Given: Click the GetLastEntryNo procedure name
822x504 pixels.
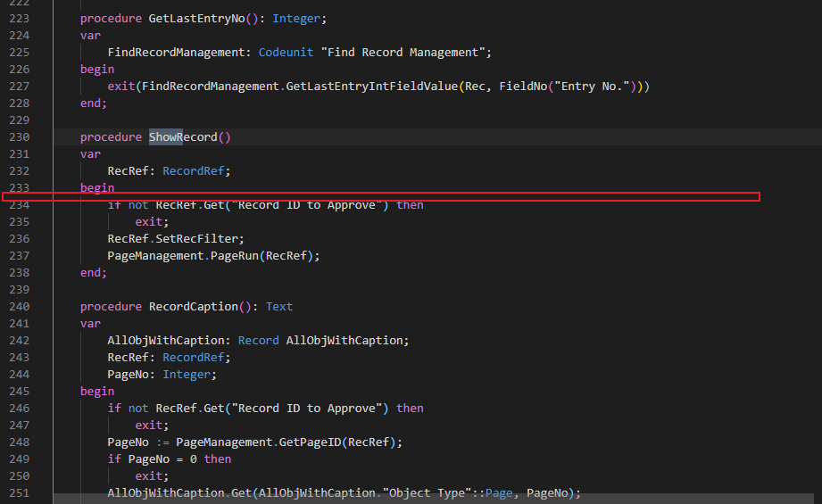Looking at the screenshot, I should click(x=196, y=19).
